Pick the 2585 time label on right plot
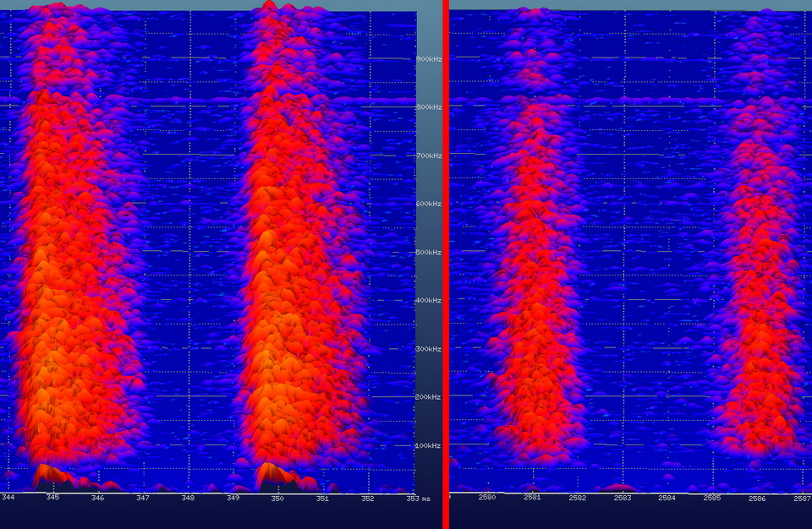 coord(712,498)
